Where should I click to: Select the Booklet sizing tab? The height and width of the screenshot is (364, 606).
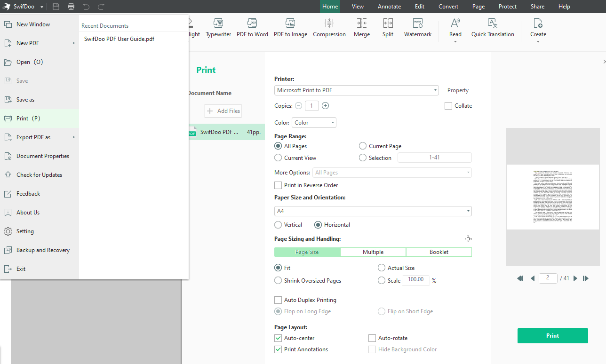439,252
